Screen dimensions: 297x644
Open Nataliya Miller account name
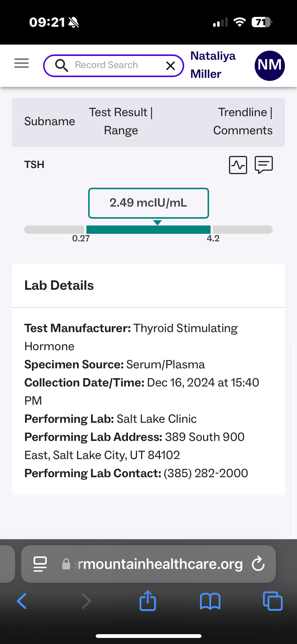click(212, 65)
